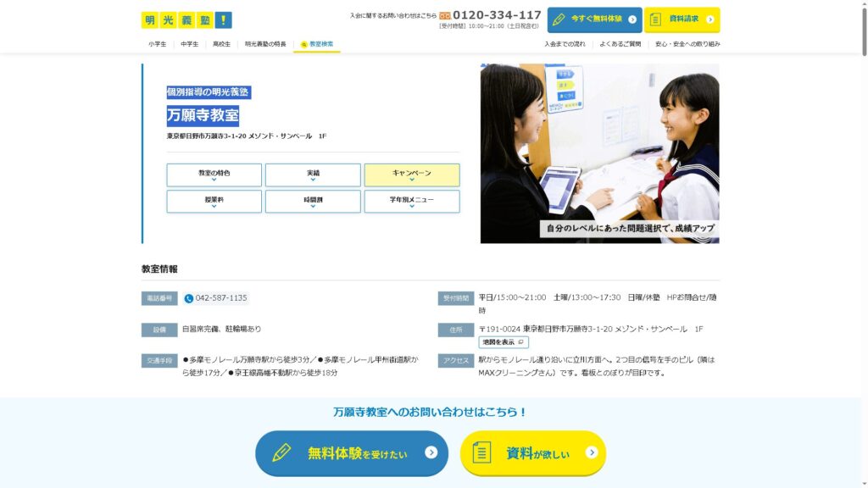Click the phone icon beside 042-587-1135
Screen dimensions: 868x488
point(189,298)
